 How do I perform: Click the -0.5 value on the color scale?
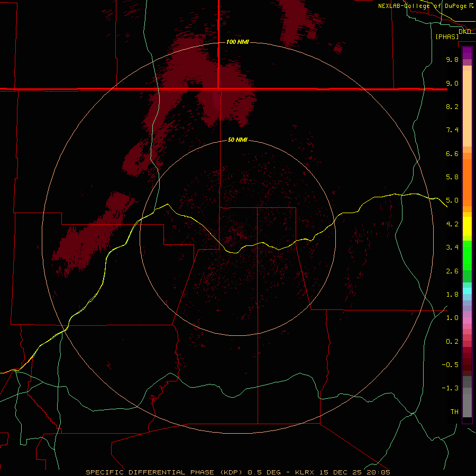point(450,365)
